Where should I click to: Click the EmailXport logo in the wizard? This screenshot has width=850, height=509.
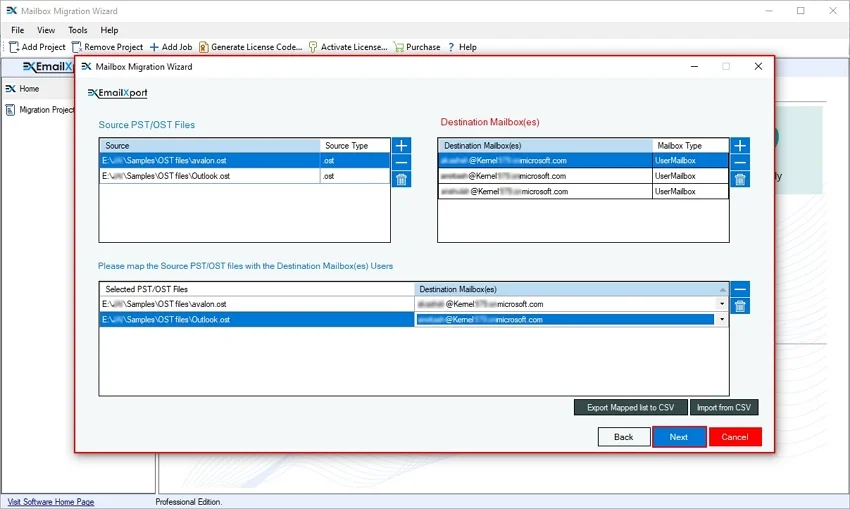[118, 93]
